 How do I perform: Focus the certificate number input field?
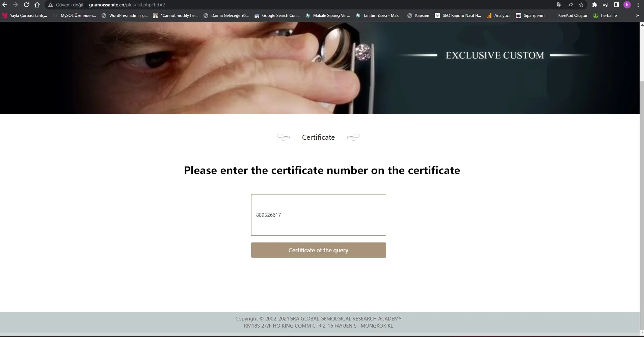coord(318,215)
